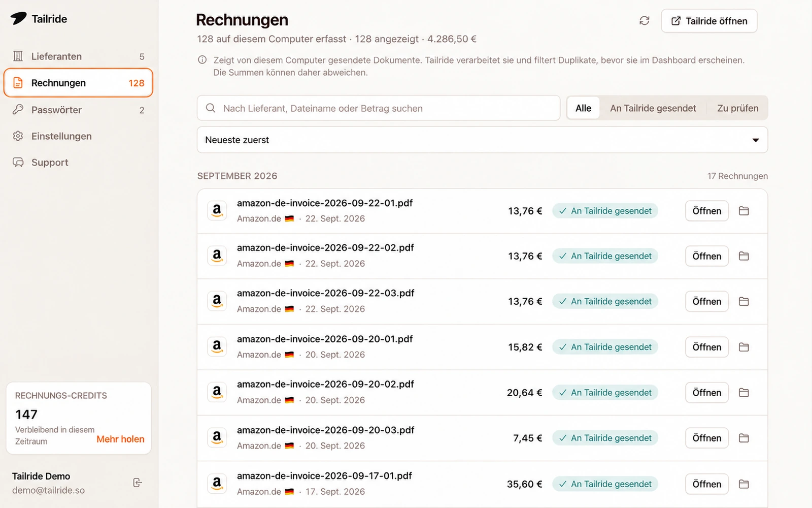Click status badge of the 7,45 € invoice
Screen dimensions: 812x508
[605, 438]
